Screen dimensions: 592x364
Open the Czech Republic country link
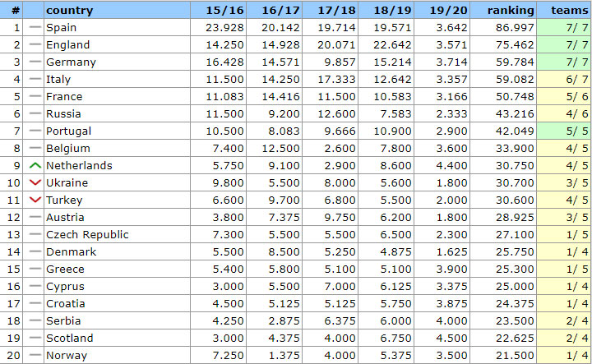pyautogui.click(x=87, y=234)
